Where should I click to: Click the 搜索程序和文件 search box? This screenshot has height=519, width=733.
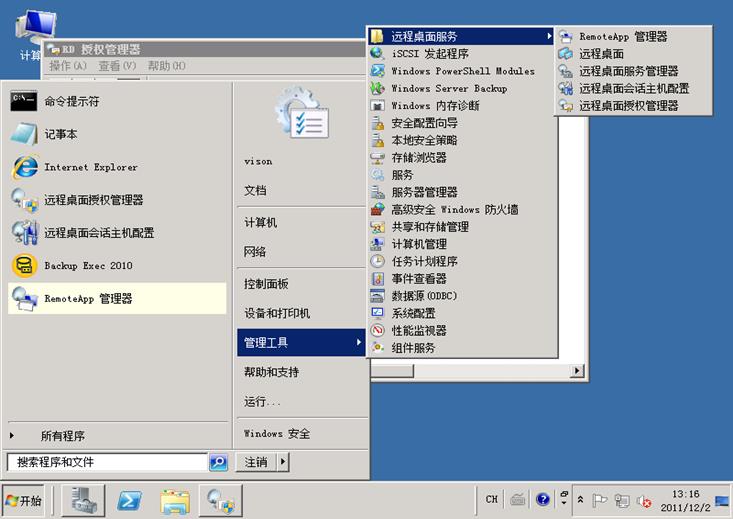coord(108,462)
